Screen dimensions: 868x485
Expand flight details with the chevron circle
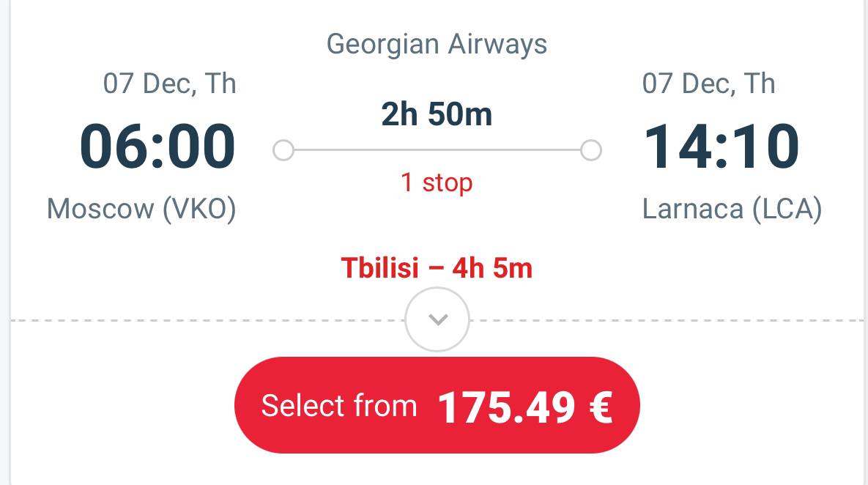(x=437, y=320)
